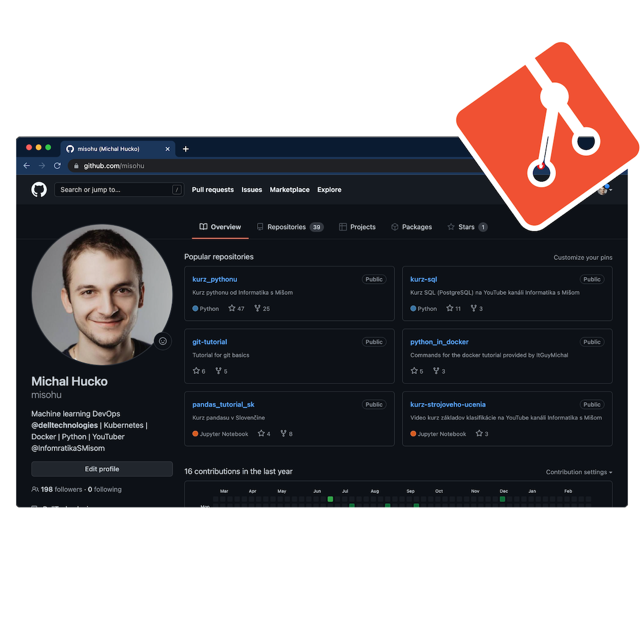Close the misohu (Michal Hucko) tab
The width and height of the screenshot is (644, 644).
pyautogui.click(x=167, y=149)
